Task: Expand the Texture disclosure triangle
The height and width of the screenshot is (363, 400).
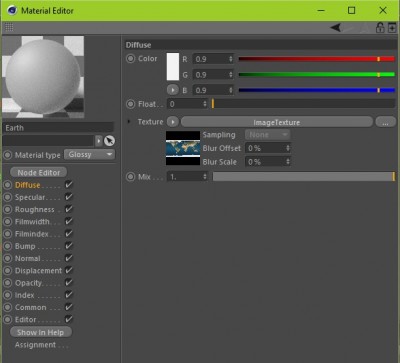Action: 129,122
